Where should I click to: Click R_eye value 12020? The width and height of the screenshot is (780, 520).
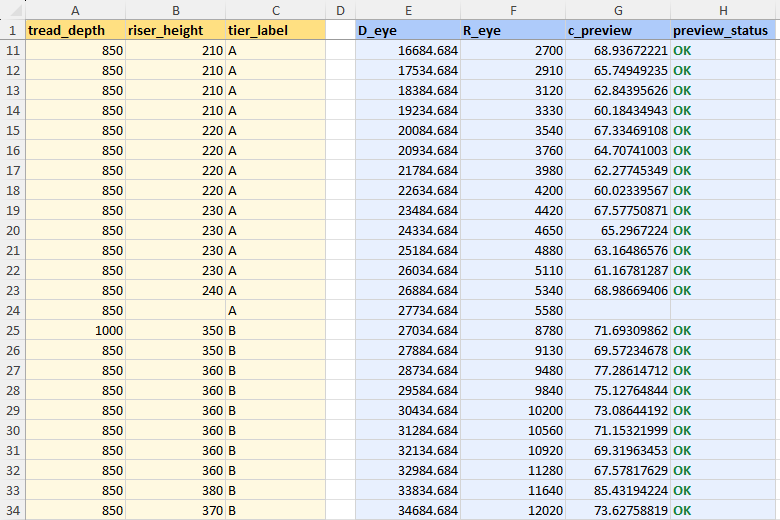click(513, 511)
